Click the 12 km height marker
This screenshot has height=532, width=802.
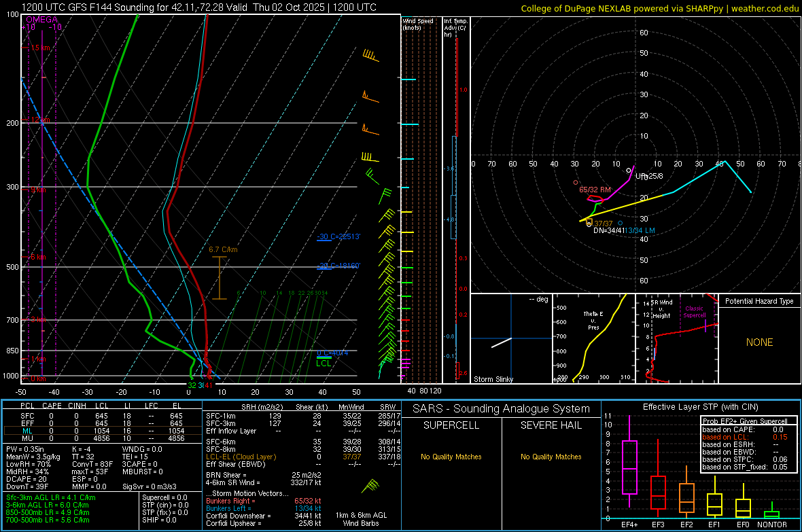click(40, 120)
